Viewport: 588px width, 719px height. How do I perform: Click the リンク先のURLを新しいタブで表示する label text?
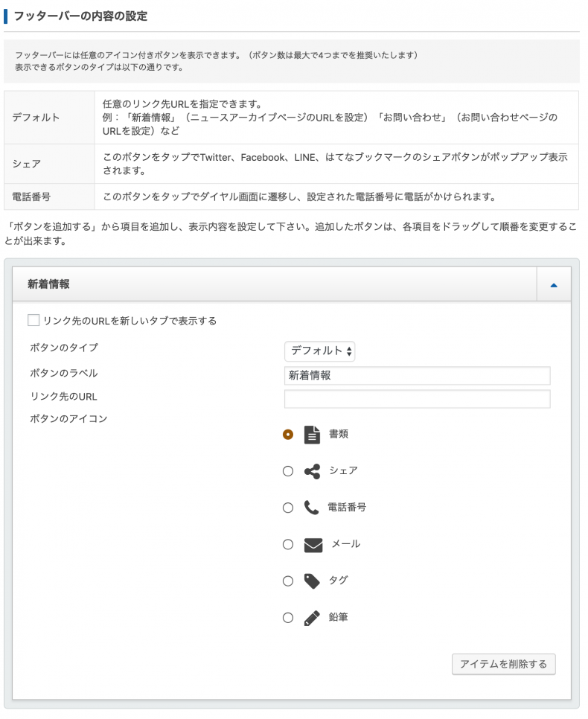pyautogui.click(x=130, y=321)
